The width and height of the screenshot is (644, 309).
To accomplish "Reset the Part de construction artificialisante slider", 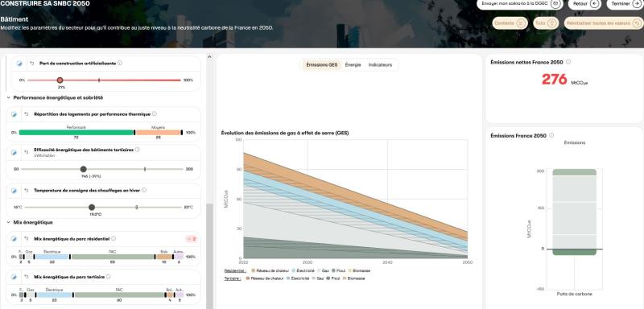I will 31,64.
